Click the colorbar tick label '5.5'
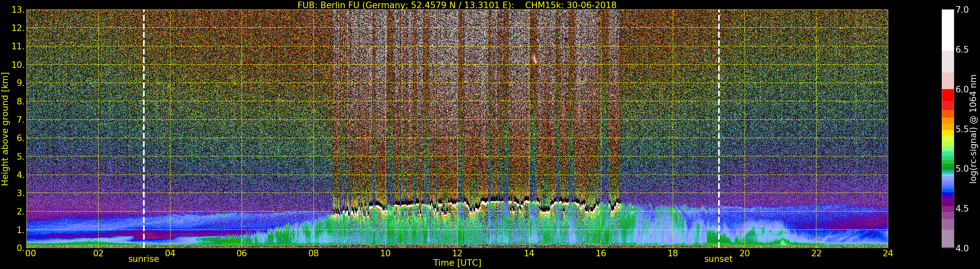The height and width of the screenshot is (269, 980). point(962,129)
